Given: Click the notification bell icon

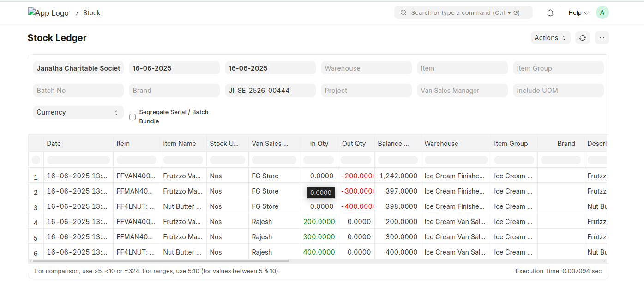Looking at the screenshot, I should pyautogui.click(x=550, y=13).
